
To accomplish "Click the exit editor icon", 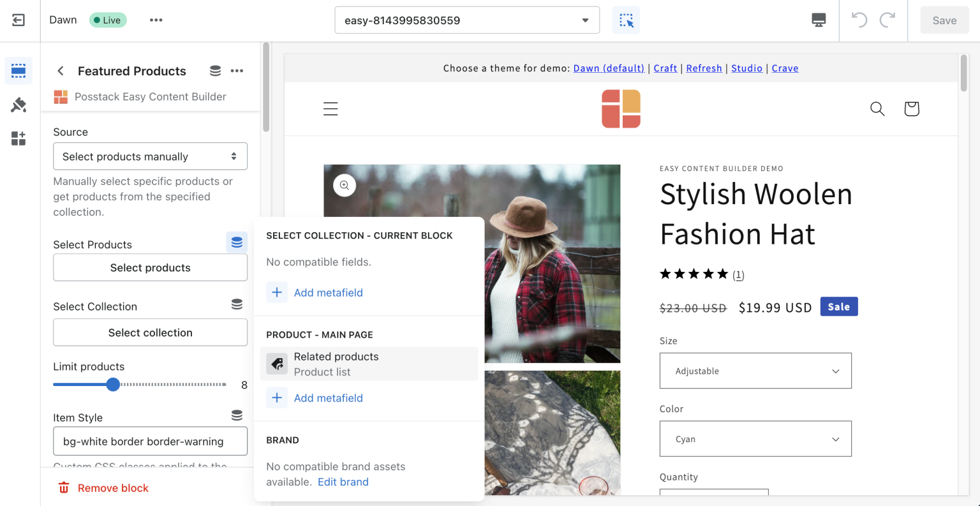I will (x=19, y=20).
